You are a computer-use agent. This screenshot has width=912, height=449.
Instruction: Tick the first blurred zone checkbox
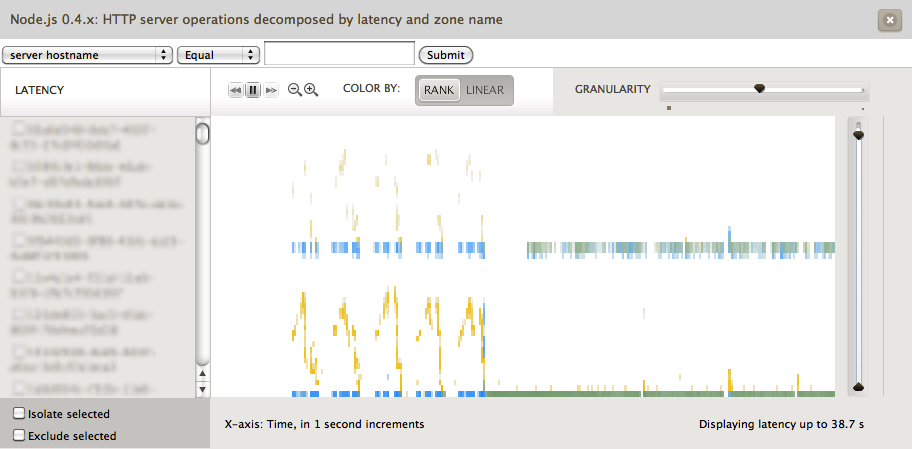19,130
